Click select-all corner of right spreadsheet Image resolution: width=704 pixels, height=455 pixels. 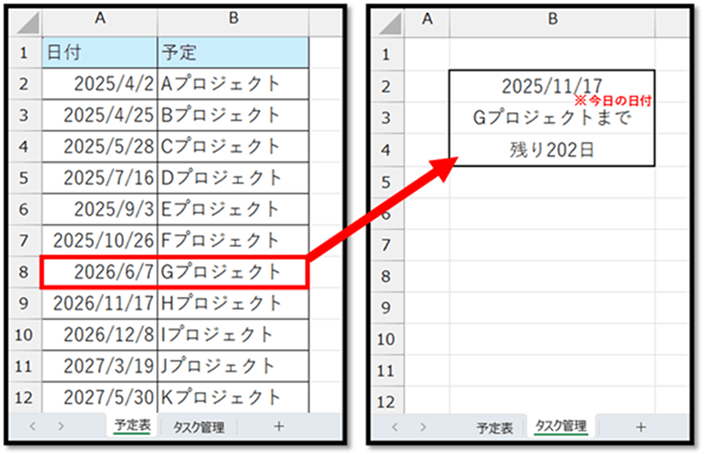[x=384, y=18]
